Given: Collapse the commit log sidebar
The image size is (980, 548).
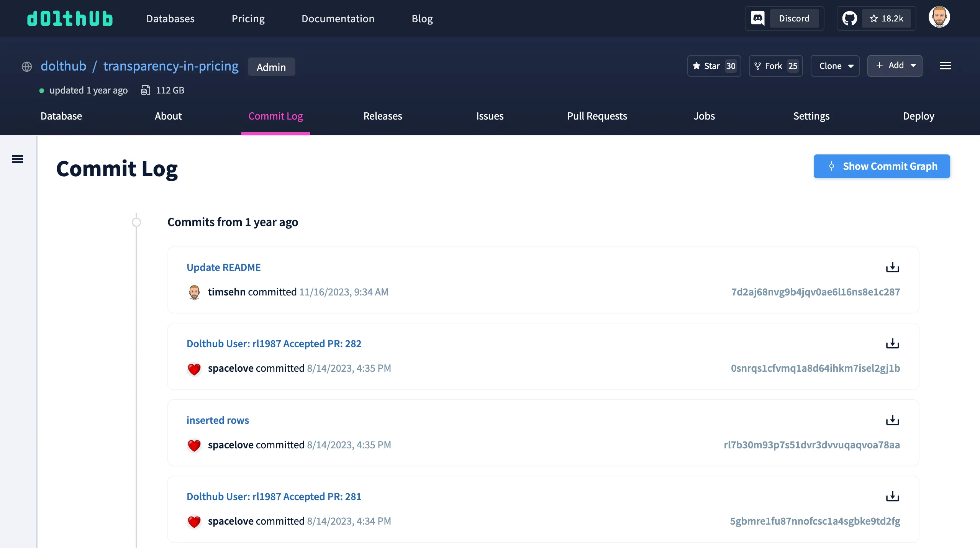Looking at the screenshot, I should click(x=18, y=159).
